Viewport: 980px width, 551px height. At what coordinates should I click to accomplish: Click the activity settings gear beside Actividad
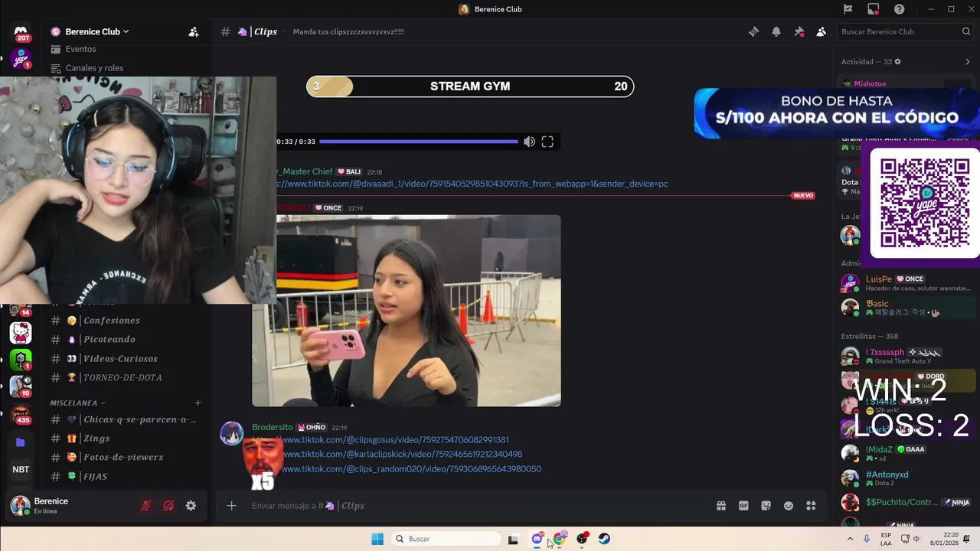click(x=898, y=62)
